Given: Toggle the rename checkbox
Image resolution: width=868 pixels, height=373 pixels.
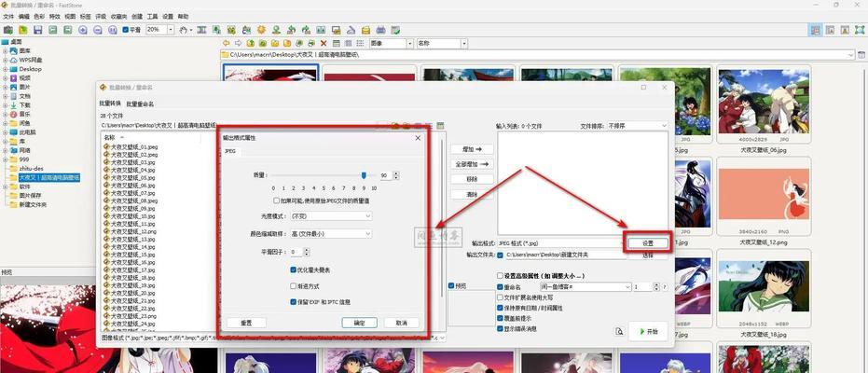Looking at the screenshot, I should (501, 287).
